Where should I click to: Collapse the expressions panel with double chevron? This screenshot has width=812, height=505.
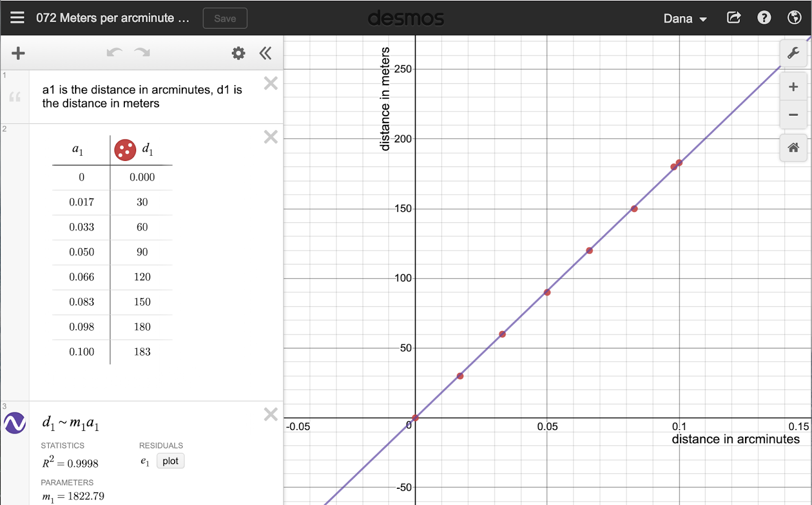(265, 53)
